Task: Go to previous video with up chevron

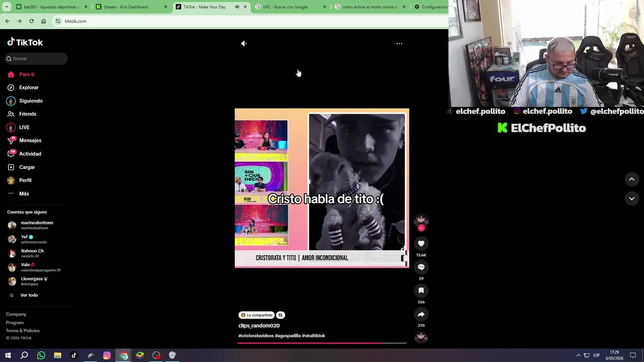Action: tap(631, 179)
